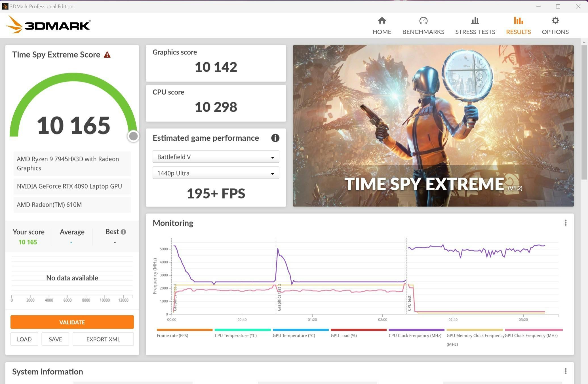Click the grey gauge end knob
Image resolution: width=588 pixels, height=384 pixels.
tap(133, 136)
